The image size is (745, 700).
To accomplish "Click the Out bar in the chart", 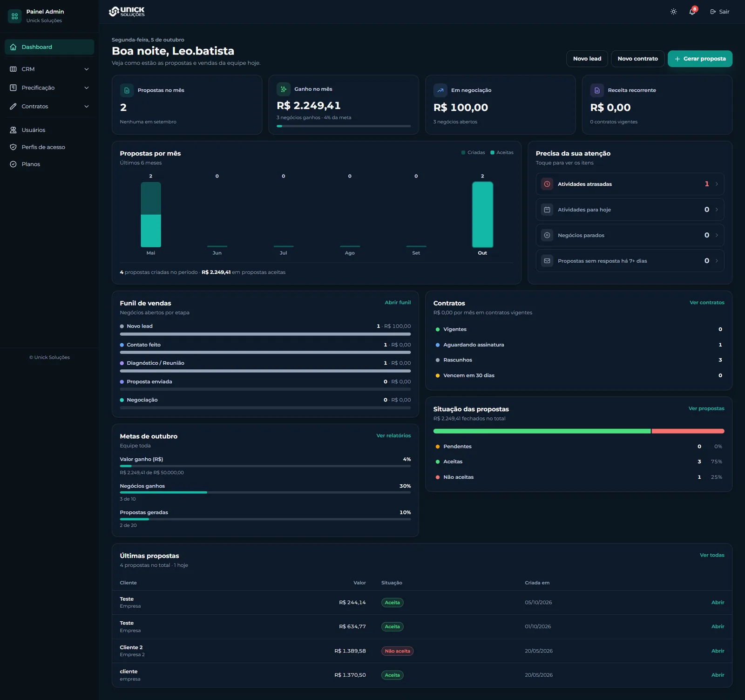I will pyautogui.click(x=482, y=214).
